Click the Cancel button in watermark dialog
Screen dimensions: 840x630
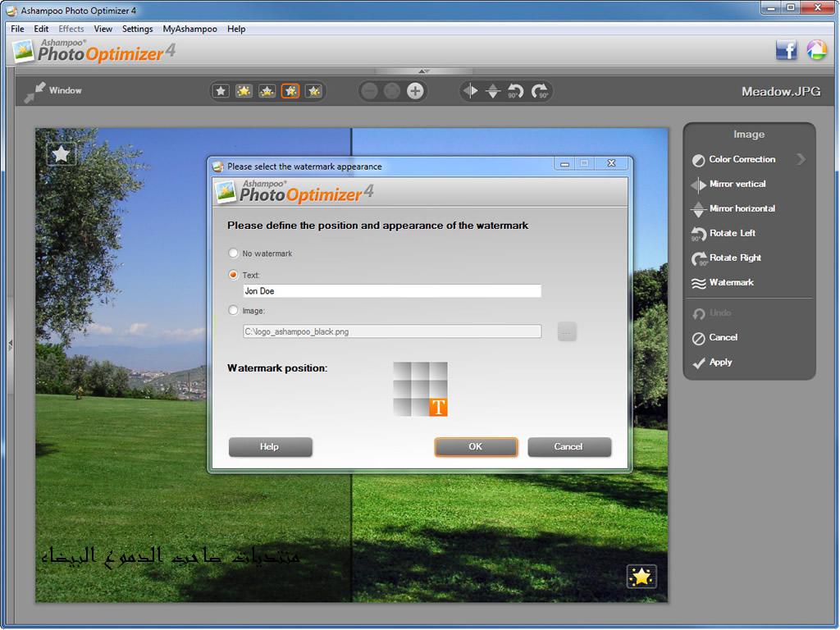pos(569,447)
